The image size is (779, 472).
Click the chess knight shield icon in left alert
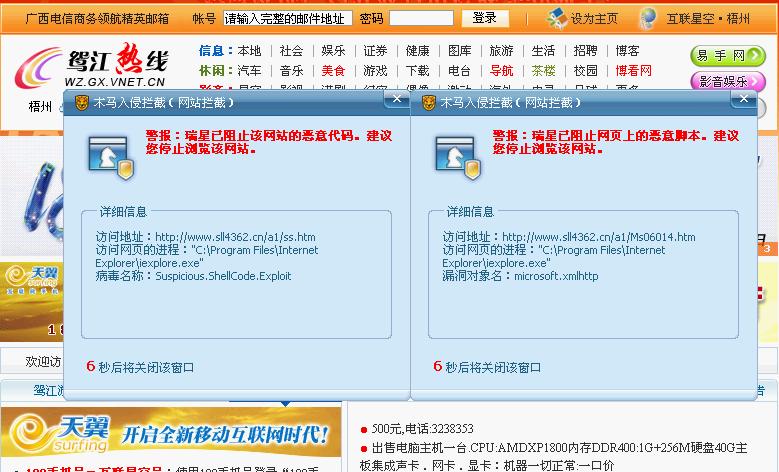coord(111,157)
